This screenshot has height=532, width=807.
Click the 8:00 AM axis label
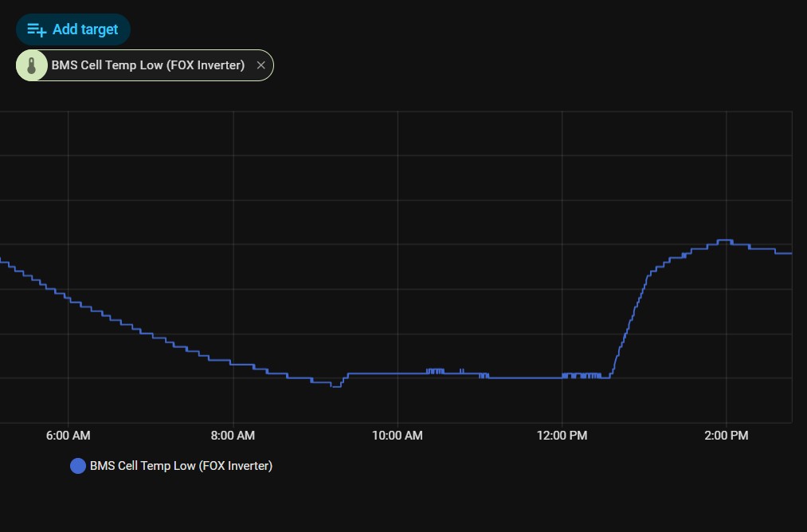pyautogui.click(x=233, y=436)
